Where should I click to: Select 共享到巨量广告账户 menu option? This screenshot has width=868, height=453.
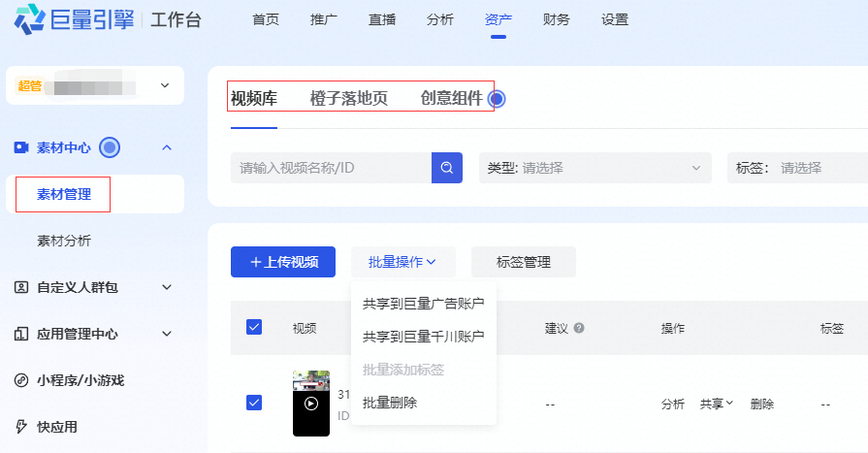coord(424,304)
